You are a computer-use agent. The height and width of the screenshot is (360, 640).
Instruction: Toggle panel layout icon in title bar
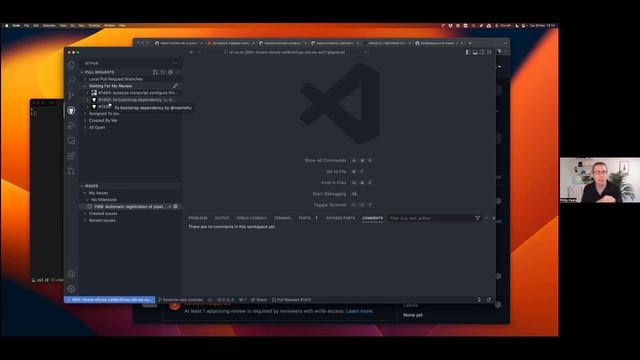click(475, 52)
